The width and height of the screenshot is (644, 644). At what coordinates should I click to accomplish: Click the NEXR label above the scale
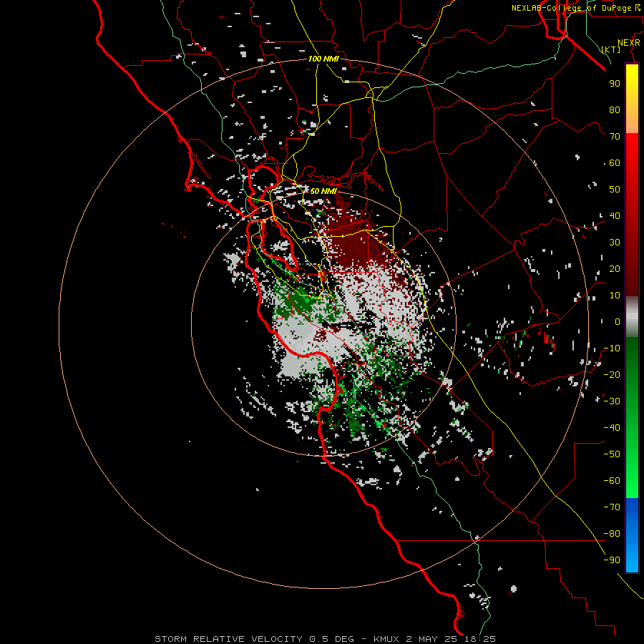pyautogui.click(x=629, y=43)
